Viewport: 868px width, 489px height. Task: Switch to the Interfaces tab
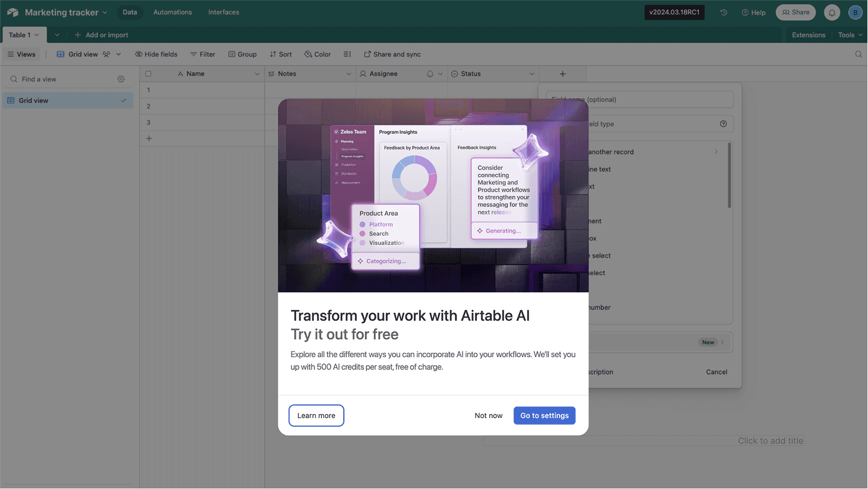coord(223,12)
